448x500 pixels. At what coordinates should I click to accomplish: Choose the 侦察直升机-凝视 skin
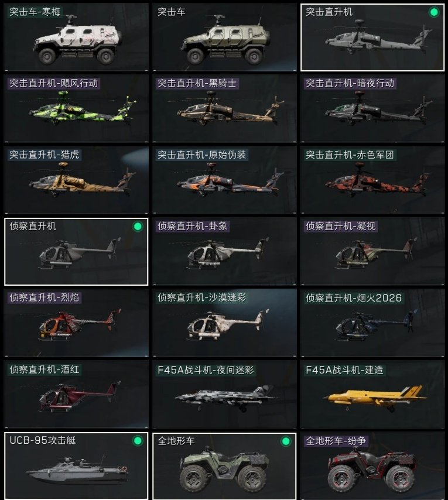click(372, 251)
